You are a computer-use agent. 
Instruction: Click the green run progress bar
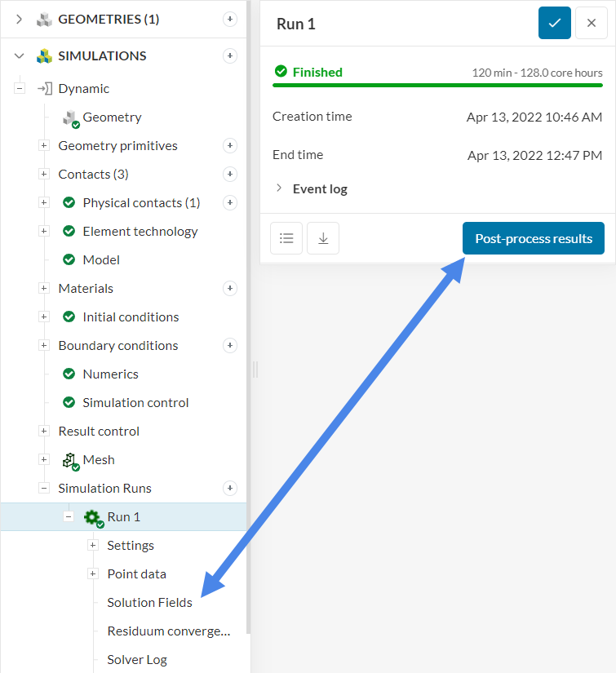[x=437, y=85]
